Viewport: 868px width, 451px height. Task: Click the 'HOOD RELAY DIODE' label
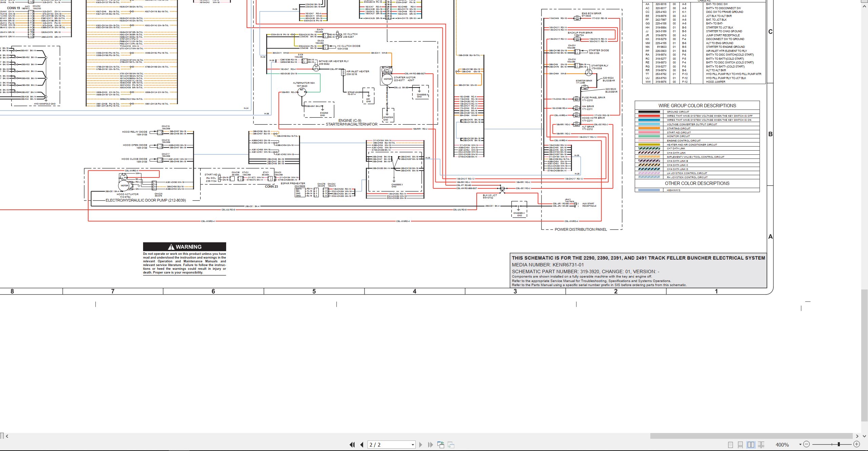point(135,132)
